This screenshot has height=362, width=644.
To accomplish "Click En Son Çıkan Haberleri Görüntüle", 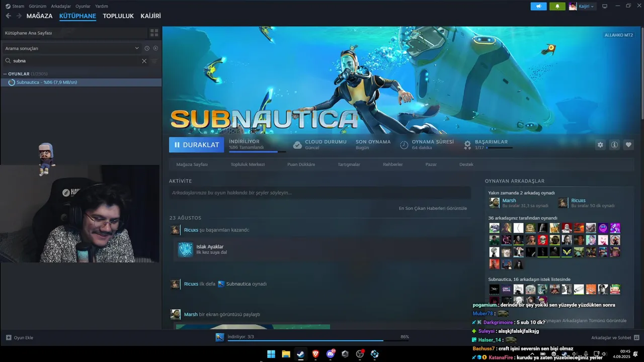I will click(x=433, y=208).
